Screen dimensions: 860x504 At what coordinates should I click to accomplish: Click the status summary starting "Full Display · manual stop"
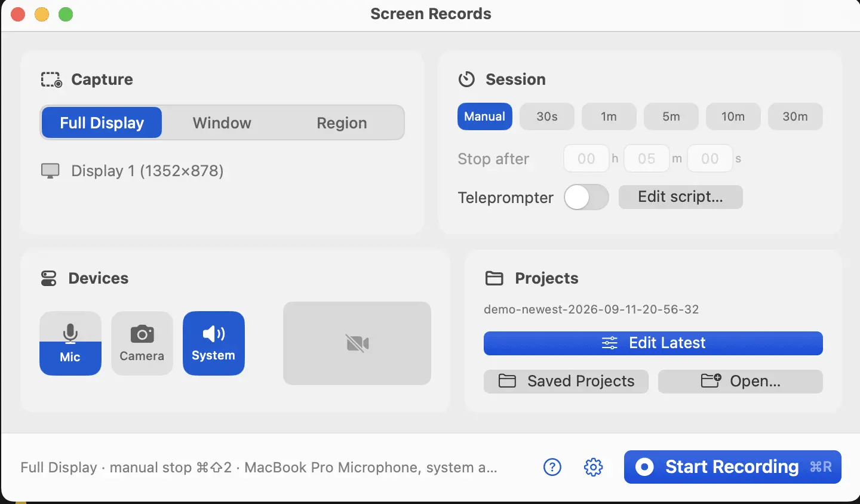pyautogui.click(x=259, y=468)
